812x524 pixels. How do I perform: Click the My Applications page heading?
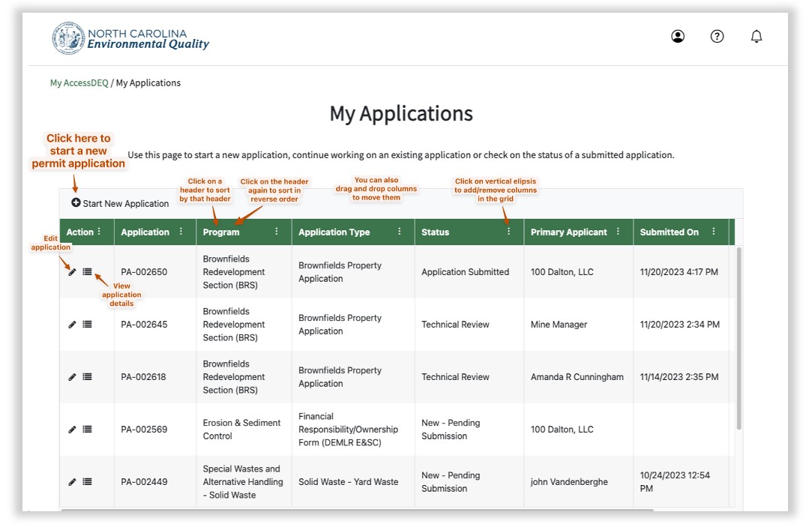pos(401,113)
